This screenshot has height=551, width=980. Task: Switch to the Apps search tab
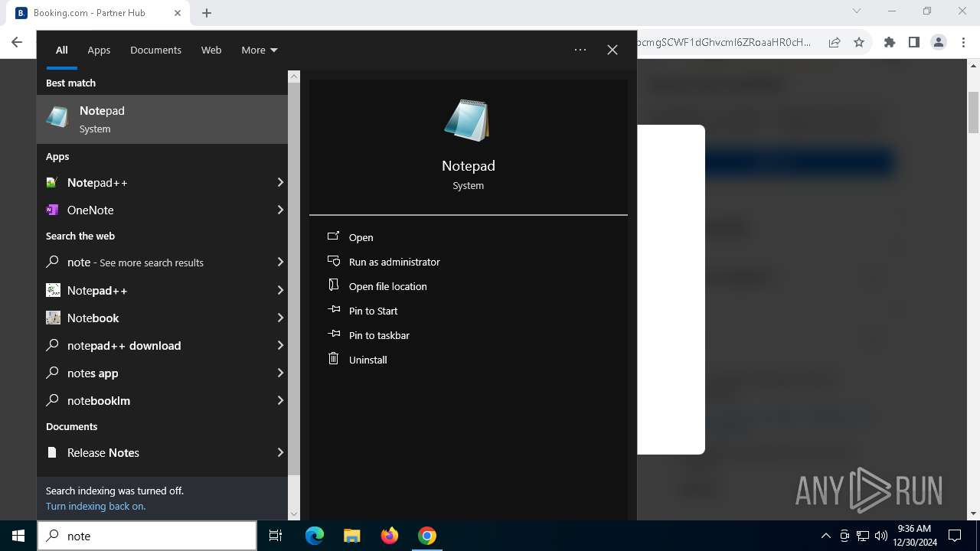tap(99, 50)
